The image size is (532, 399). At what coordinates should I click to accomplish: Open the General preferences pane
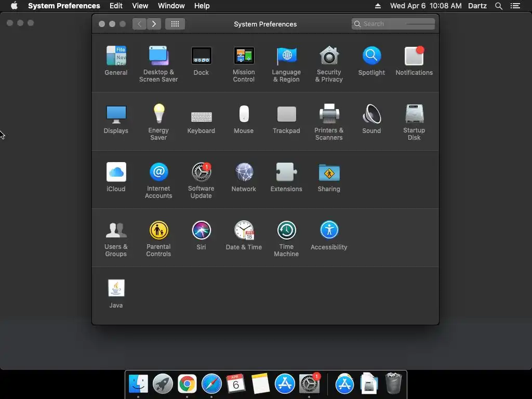116,61
